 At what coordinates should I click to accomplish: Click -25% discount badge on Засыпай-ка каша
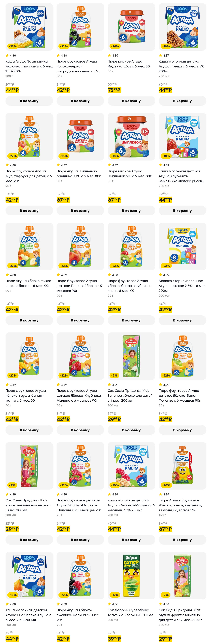tap(13, 46)
